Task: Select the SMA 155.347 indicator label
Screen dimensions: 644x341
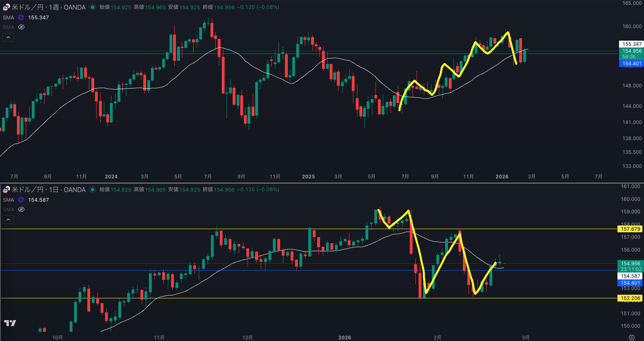Action: 8,18
